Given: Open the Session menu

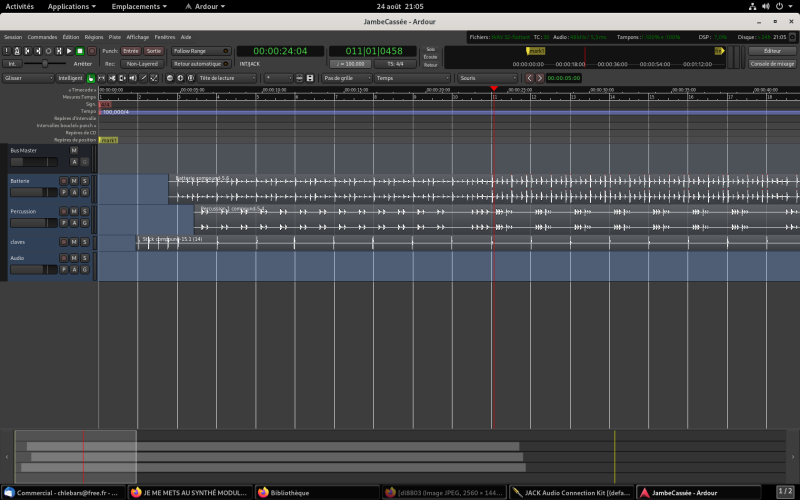Looking at the screenshot, I should [12, 36].
